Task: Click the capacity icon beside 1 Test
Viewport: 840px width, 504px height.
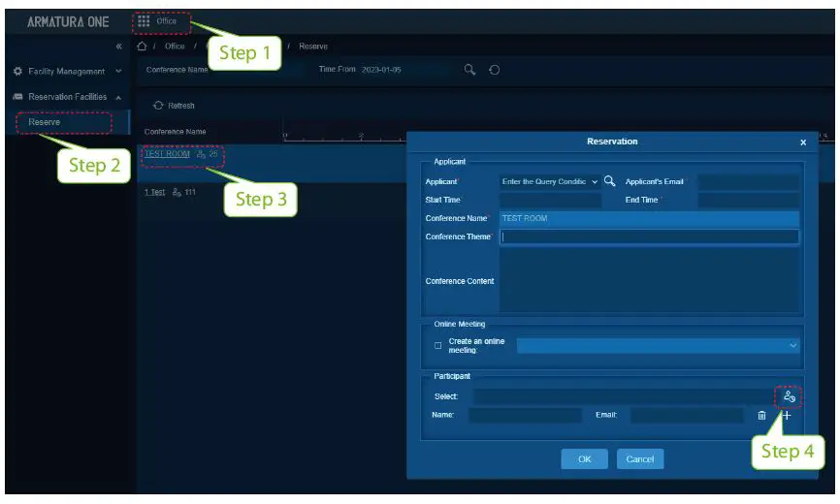Action: (177, 193)
